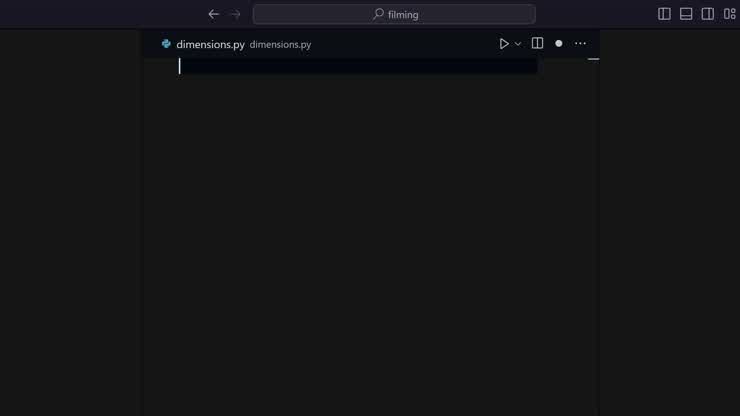Click the magnifier icon beside filming
The width and height of the screenshot is (740, 416).
pos(378,14)
